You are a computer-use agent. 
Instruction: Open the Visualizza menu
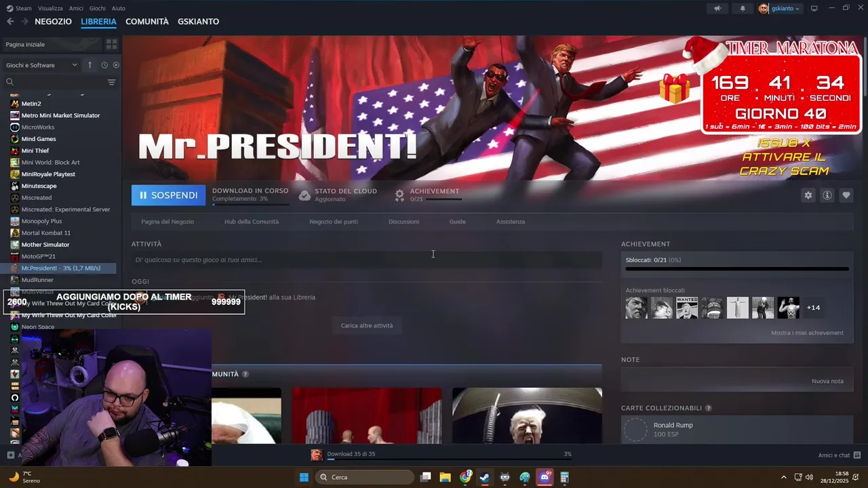50,8
